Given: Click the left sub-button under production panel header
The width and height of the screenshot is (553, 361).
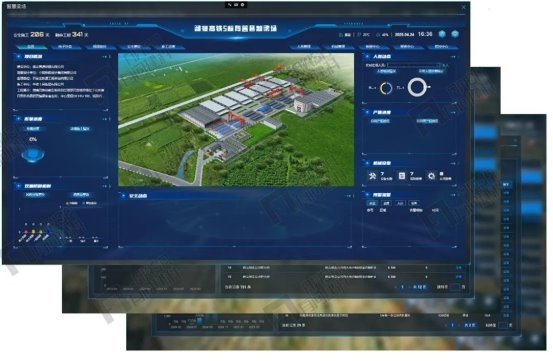Looking at the screenshot, I should (x=380, y=121).
